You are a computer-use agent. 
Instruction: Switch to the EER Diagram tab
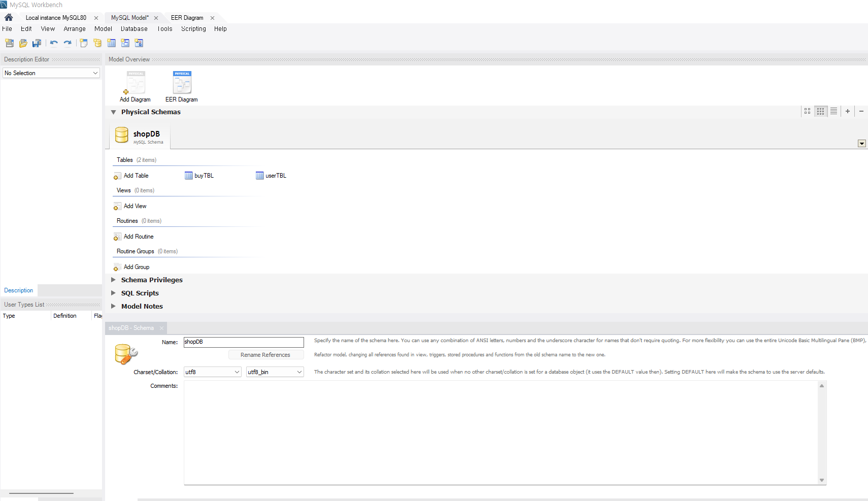187,18
